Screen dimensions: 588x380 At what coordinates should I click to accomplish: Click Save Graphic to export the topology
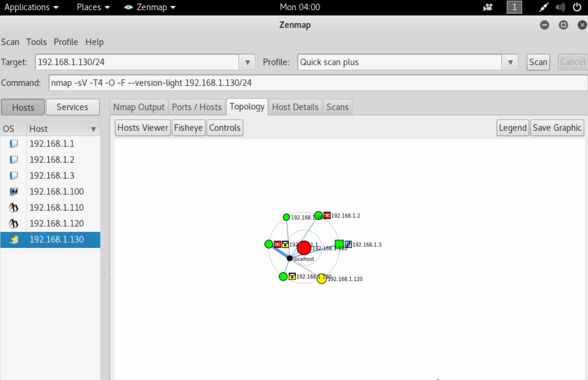tap(557, 128)
